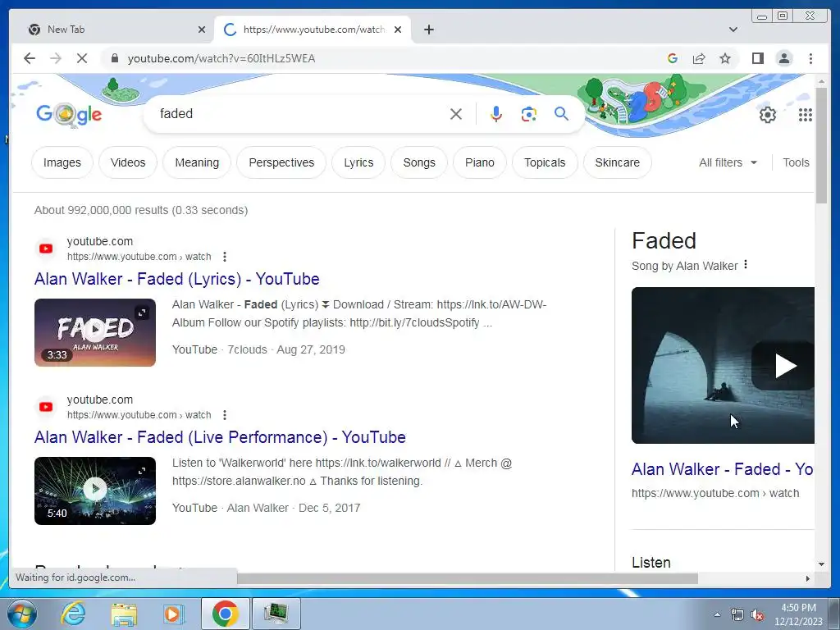The image size is (840, 630).
Task: Click the blue magnifier search button
Action: (x=561, y=113)
